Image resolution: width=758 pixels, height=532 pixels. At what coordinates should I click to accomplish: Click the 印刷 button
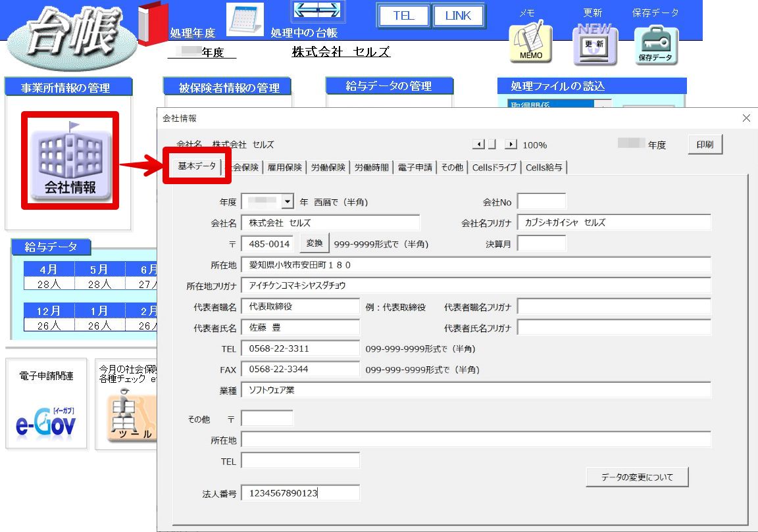coord(705,145)
